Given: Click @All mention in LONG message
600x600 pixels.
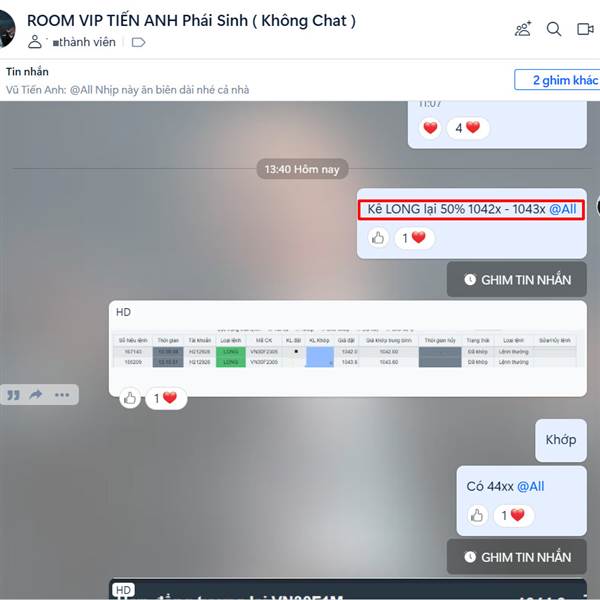Looking at the screenshot, I should pyautogui.click(x=562, y=209).
